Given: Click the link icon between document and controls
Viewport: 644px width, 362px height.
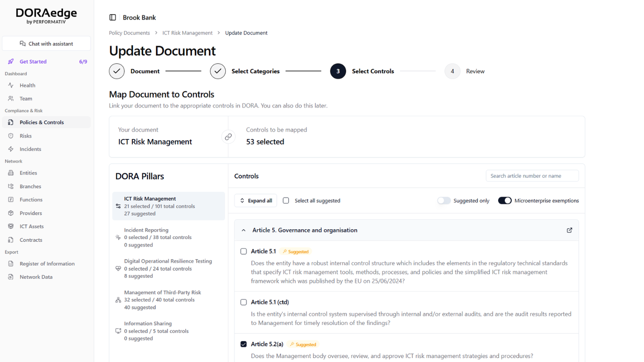Looking at the screenshot, I should click(x=229, y=137).
